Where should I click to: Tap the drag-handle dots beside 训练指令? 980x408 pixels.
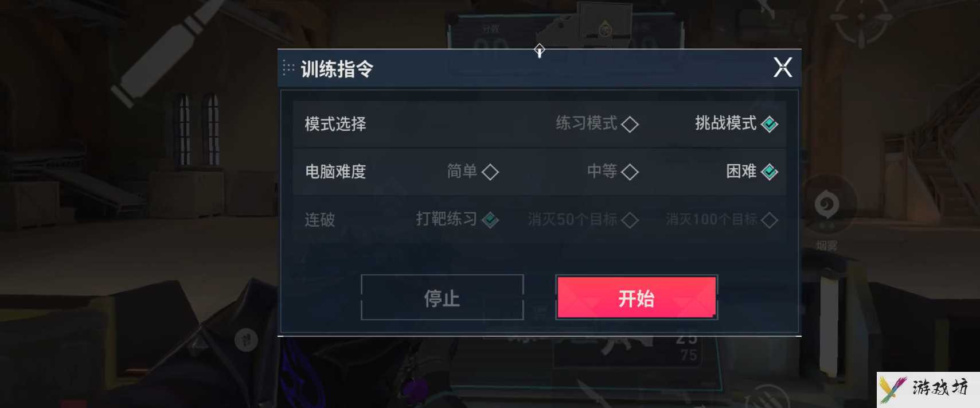coord(288,68)
